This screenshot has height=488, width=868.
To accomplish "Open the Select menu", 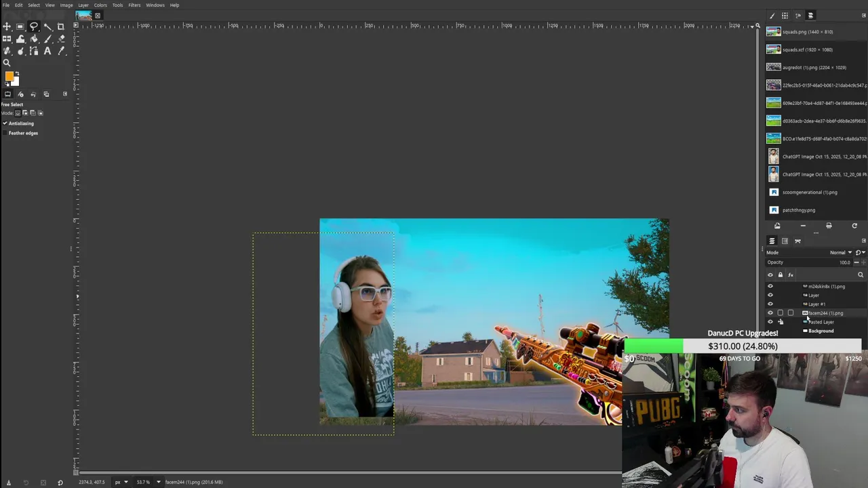I will [33, 5].
